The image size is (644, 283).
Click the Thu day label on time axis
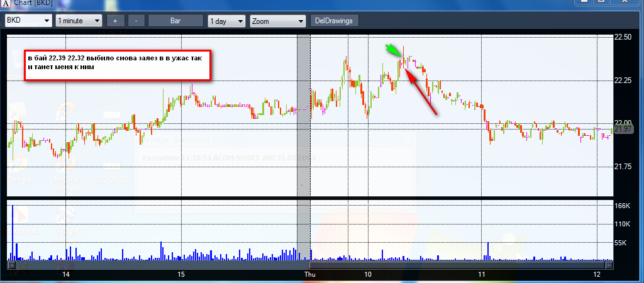coord(309,274)
